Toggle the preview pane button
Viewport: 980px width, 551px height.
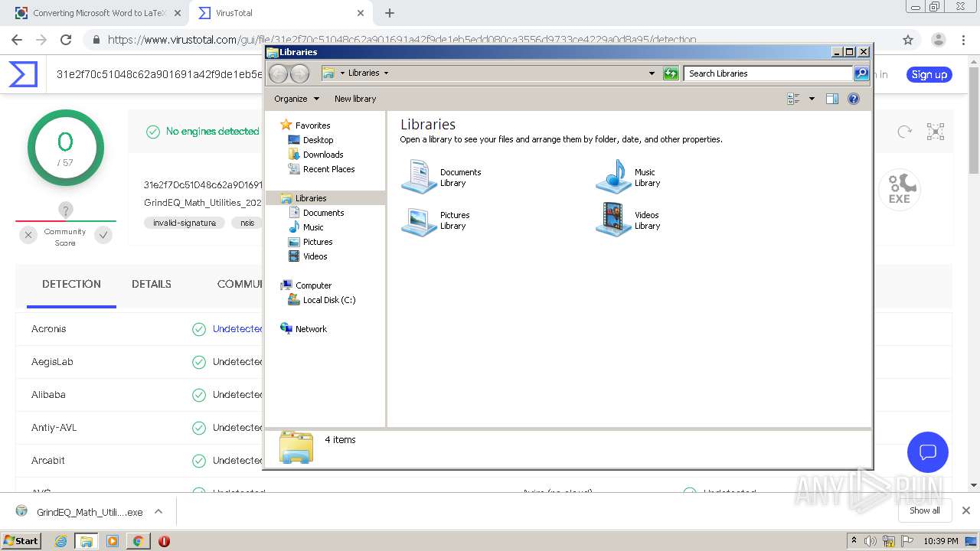832,99
